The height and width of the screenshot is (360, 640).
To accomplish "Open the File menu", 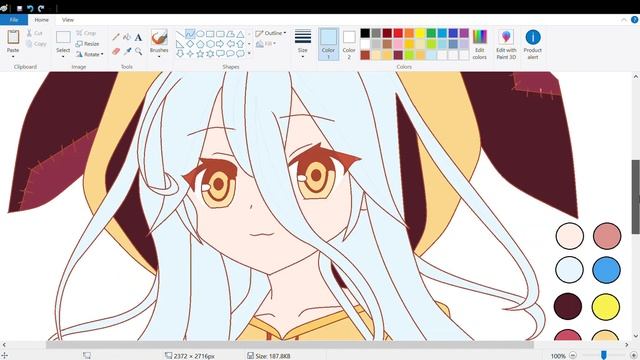I will tap(14, 20).
